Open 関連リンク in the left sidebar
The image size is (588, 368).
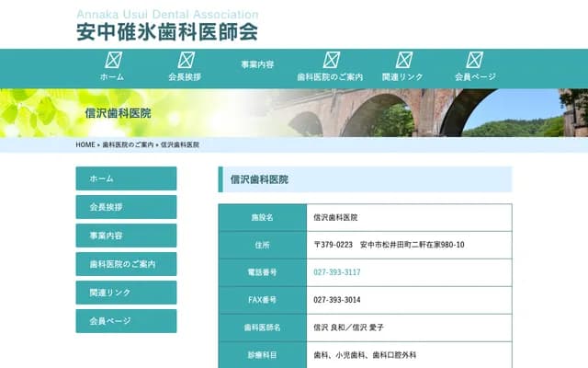tap(126, 293)
